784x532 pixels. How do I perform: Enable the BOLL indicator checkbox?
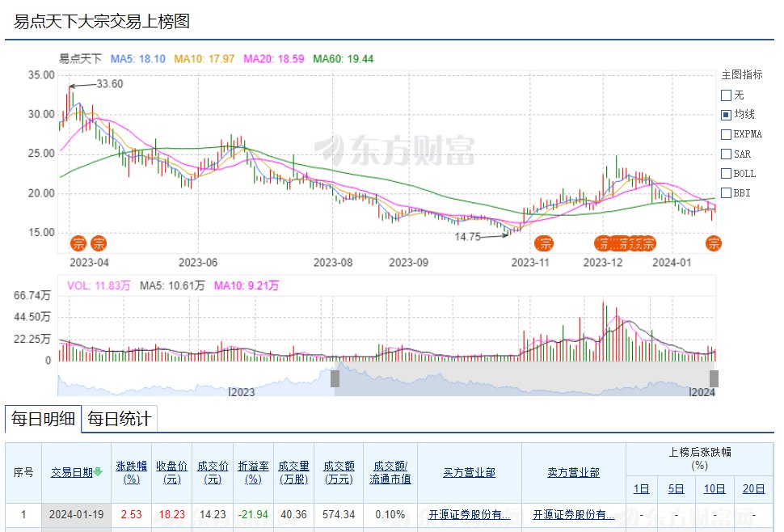tap(726, 174)
